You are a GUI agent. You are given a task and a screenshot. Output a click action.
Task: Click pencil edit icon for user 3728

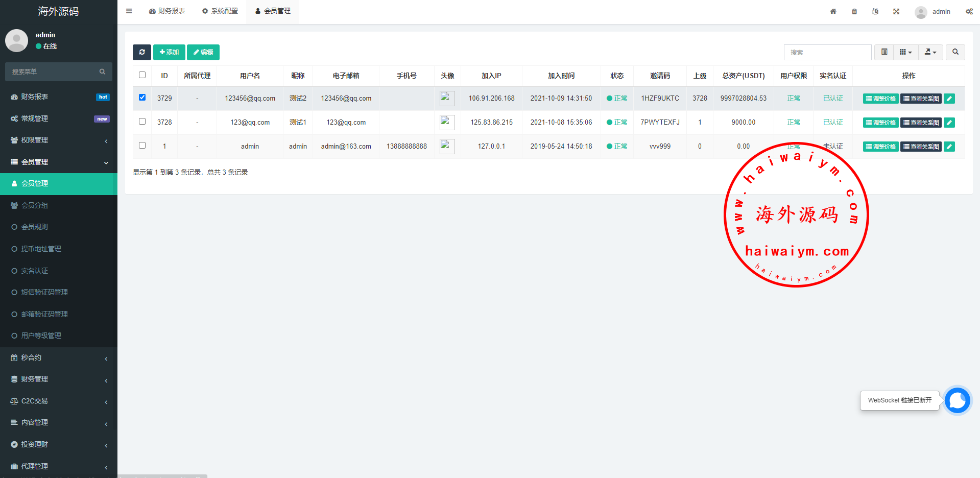(x=949, y=123)
